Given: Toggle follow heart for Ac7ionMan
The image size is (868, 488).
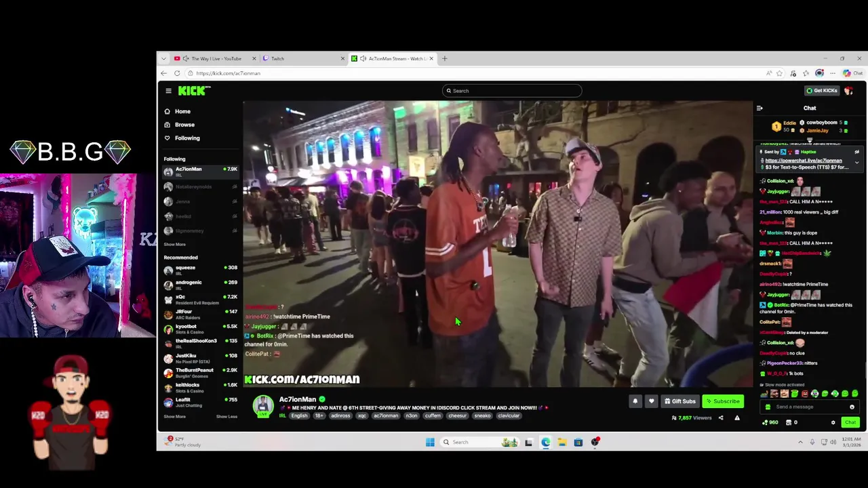Looking at the screenshot, I should (652, 401).
